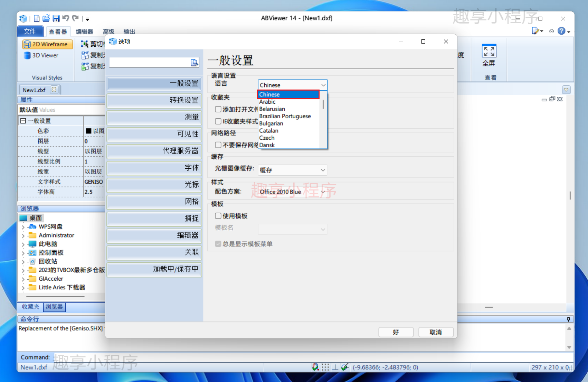The width and height of the screenshot is (588, 382).
Task: Collapse the 一般设置 property group
Action: point(23,121)
